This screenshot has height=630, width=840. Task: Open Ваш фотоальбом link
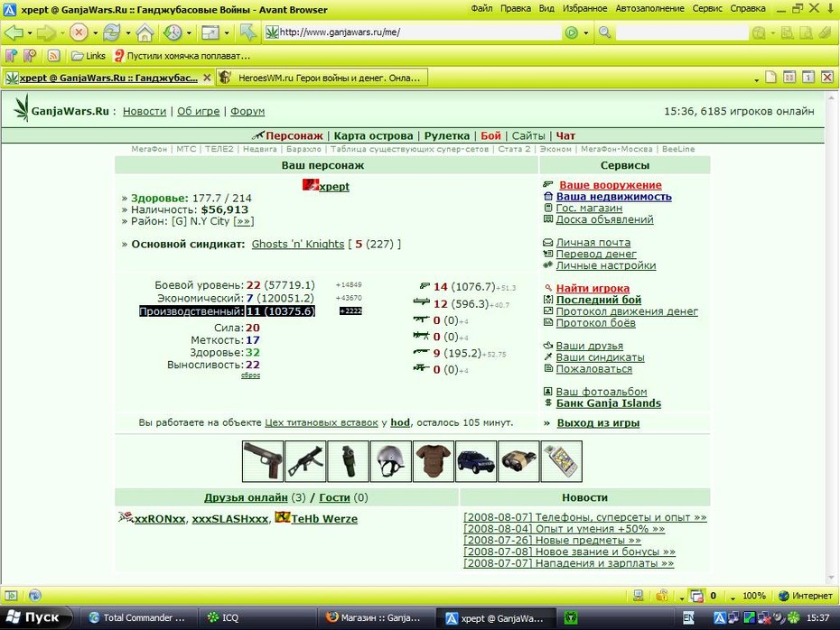(x=602, y=392)
